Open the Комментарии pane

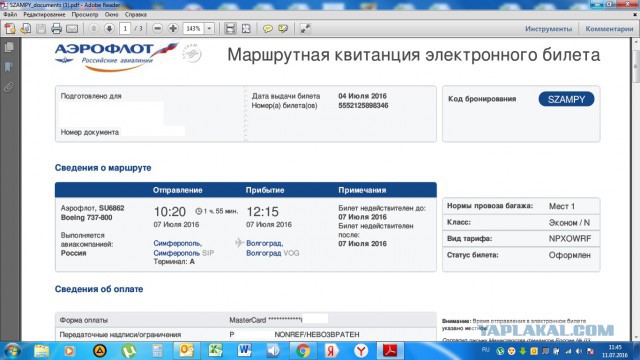pos(609,29)
